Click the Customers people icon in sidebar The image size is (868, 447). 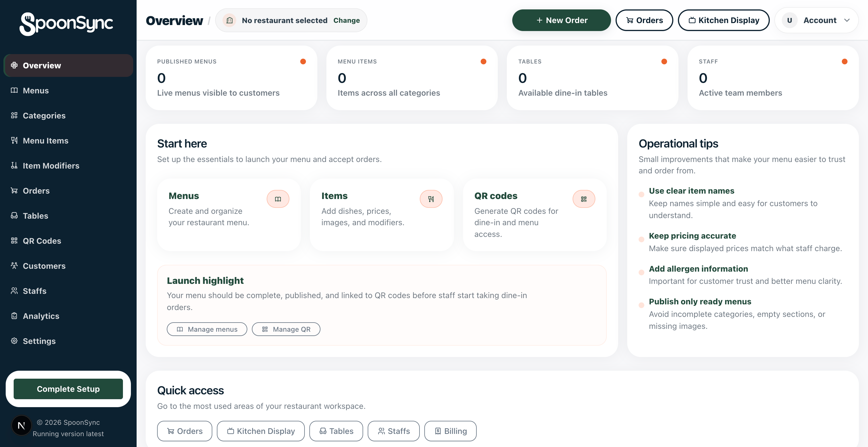click(x=14, y=266)
